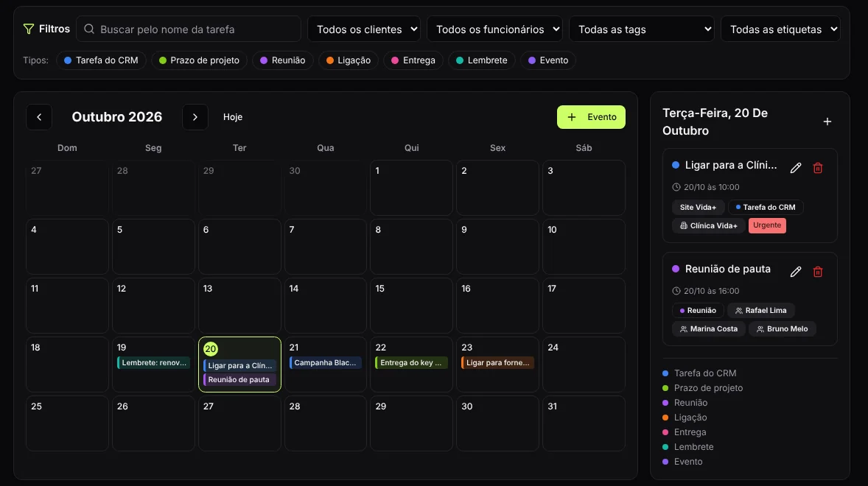868x486 pixels.
Task: Toggle the Entrega type filter chip
Action: point(413,60)
